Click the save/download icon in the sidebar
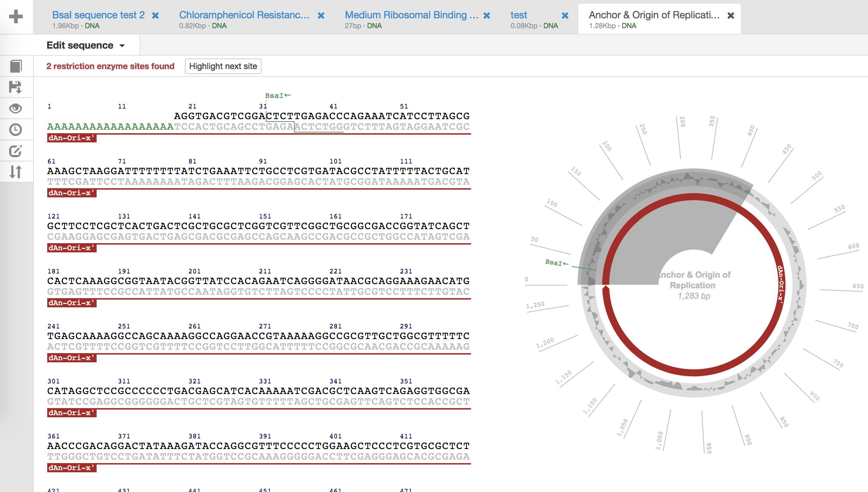 [x=16, y=87]
